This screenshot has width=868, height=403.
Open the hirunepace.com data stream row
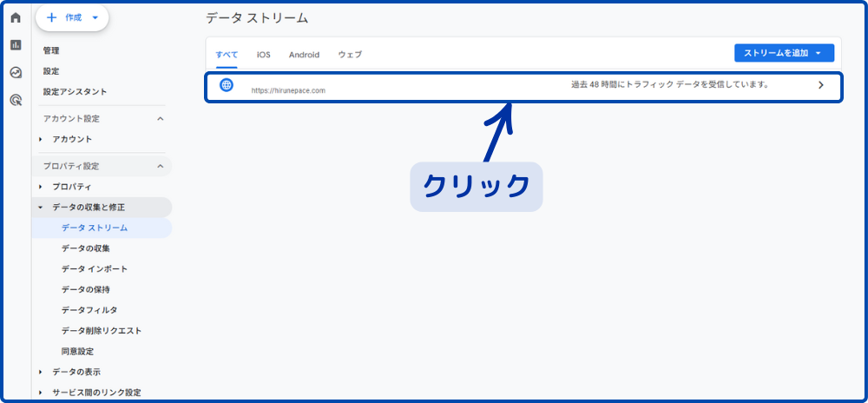coord(521,87)
